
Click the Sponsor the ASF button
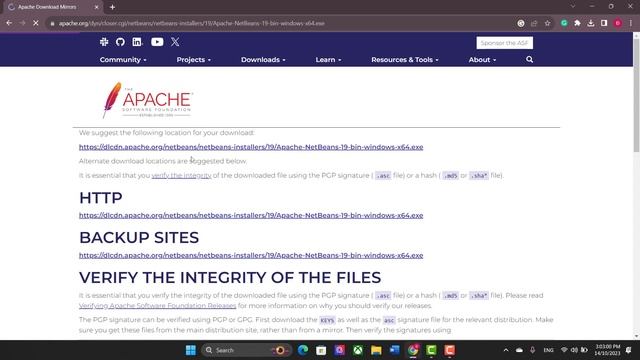pyautogui.click(x=504, y=43)
